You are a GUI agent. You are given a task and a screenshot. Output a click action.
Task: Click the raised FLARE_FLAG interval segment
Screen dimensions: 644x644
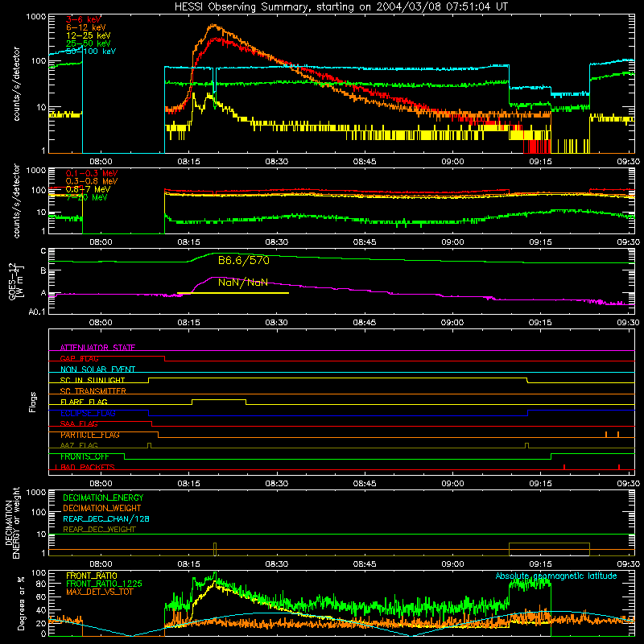[x=219, y=399]
